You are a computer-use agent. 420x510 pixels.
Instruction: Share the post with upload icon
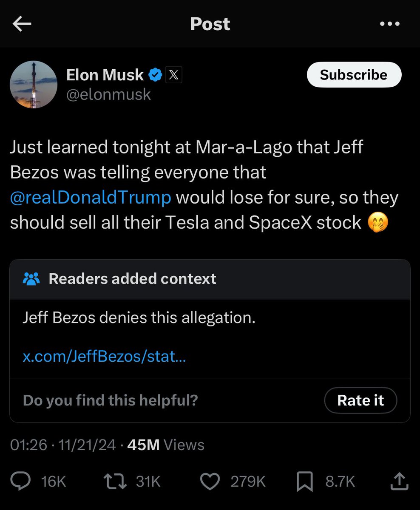399,481
